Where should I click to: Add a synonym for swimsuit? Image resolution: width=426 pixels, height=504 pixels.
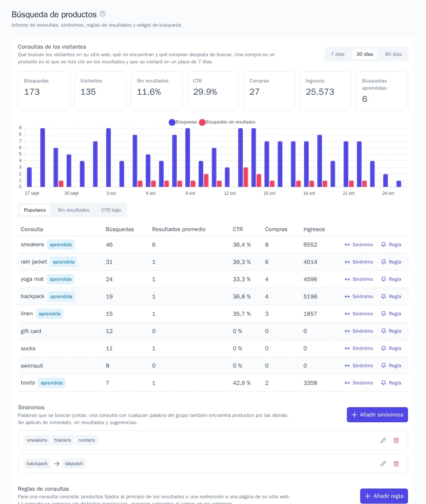tap(359, 366)
